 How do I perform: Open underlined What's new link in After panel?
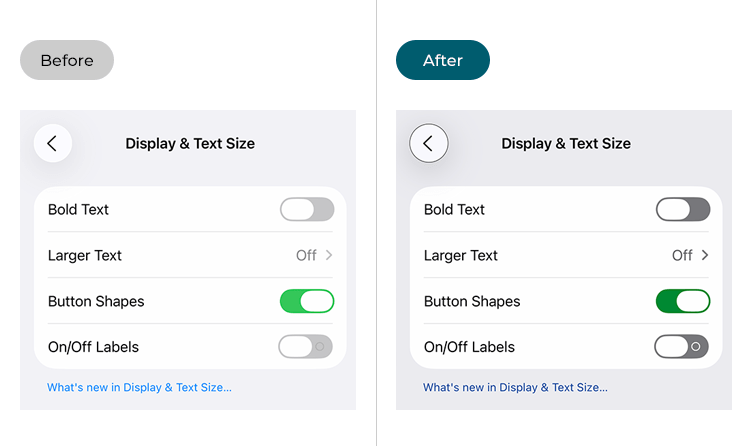[x=515, y=387]
